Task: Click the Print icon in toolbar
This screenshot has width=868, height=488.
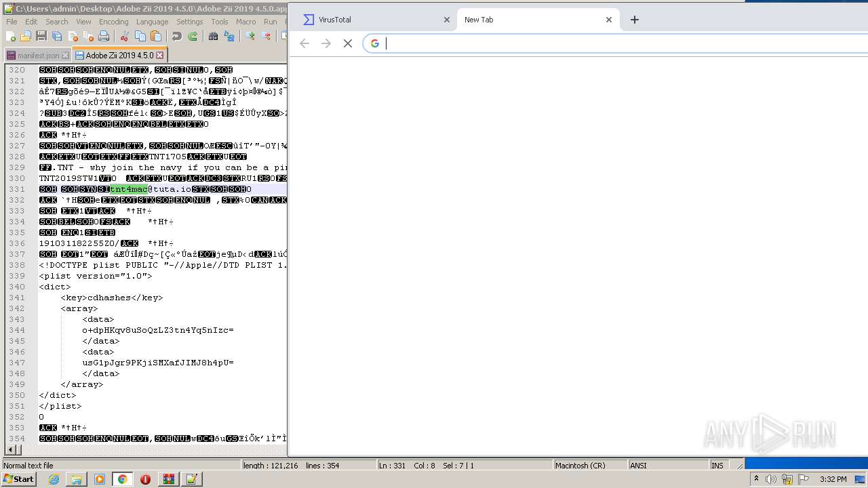Action: coord(104,37)
